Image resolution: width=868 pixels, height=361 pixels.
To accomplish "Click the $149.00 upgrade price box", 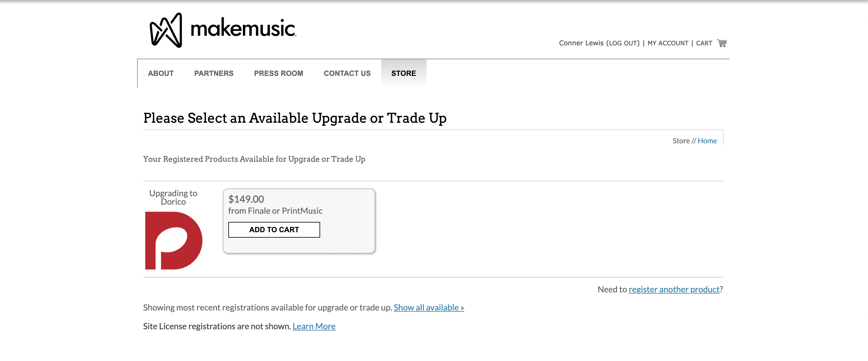I will (299, 221).
